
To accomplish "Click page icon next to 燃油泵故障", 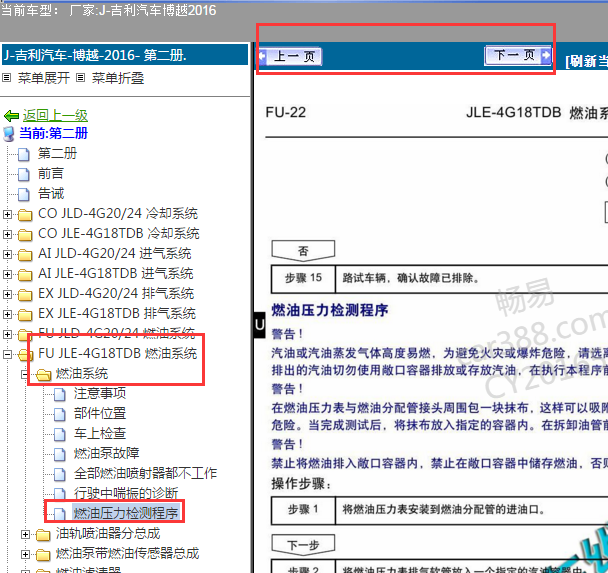I will tap(60, 454).
